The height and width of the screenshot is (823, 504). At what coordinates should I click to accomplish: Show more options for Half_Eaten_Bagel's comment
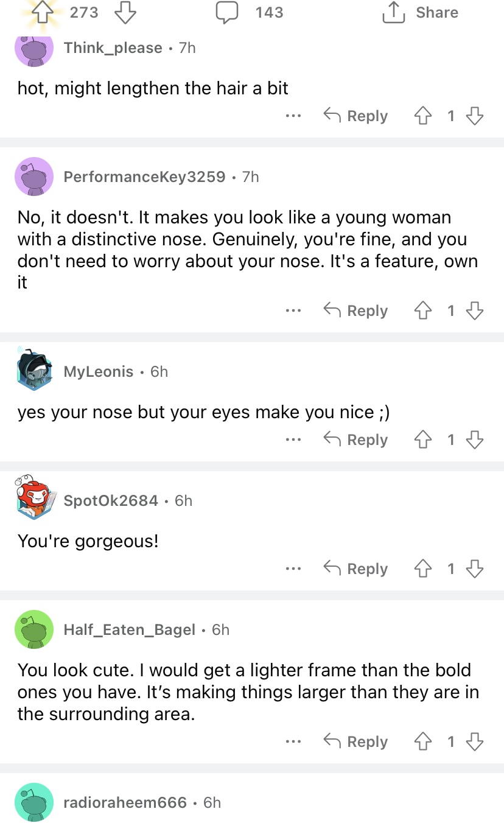click(x=293, y=741)
